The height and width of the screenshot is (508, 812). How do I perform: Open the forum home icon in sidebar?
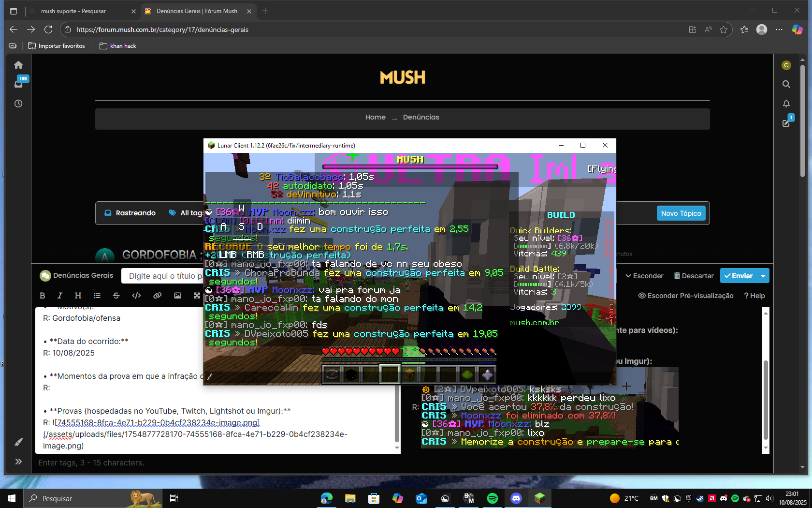click(18, 65)
